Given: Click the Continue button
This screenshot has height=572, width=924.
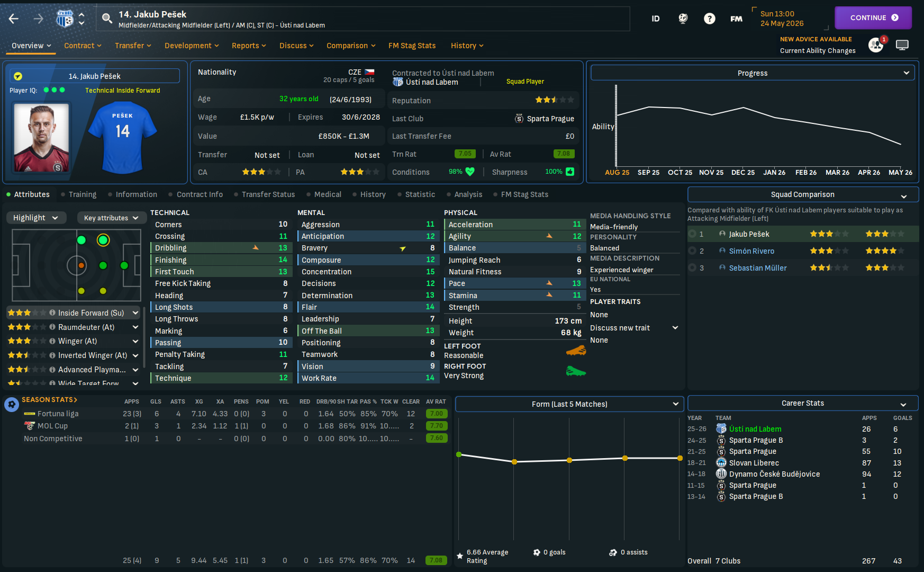Looking at the screenshot, I should click(873, 17).
